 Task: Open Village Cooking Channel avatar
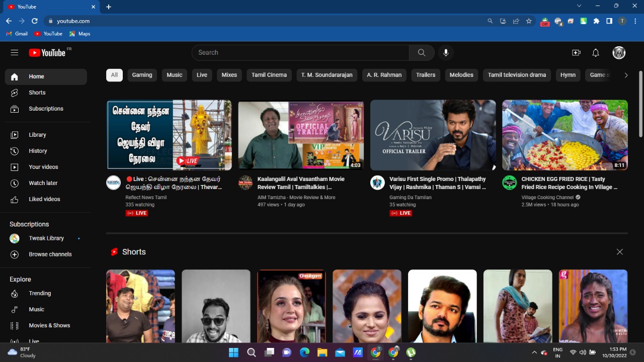[x=510, y=183]
